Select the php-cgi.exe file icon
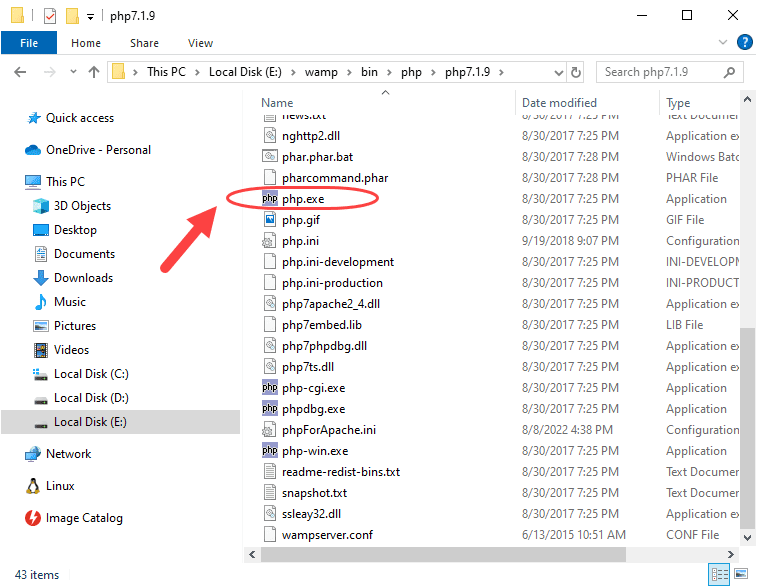Screen dimensions: 757x587 [270, 388]
